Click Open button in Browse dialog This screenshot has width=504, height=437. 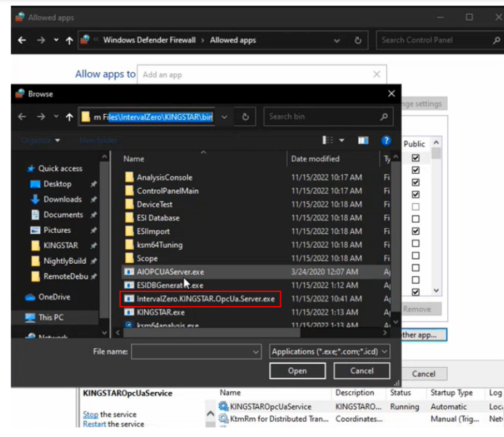pos(297,371)
